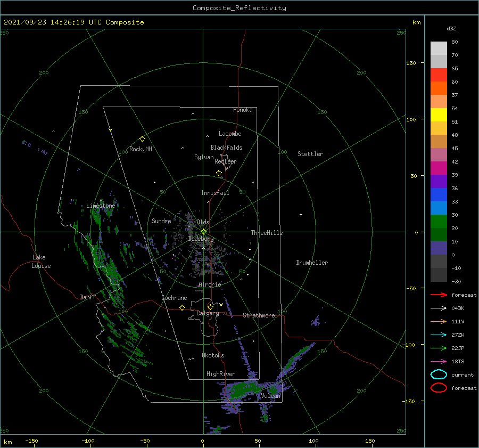Image resolution: width=479 pixels, height=448 pixels.
Task: Select the yellow 54-51 dBZ swatch
Action: click(439, 115)
